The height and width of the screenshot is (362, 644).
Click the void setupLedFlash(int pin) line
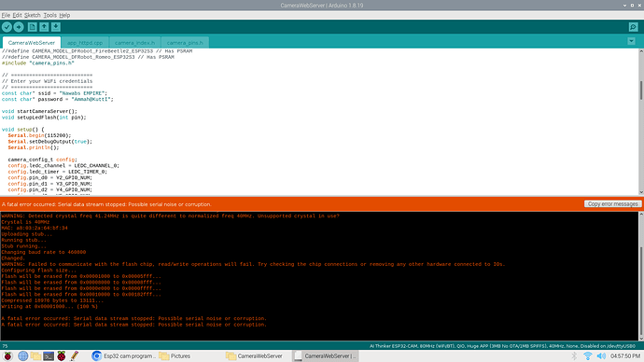44,118
